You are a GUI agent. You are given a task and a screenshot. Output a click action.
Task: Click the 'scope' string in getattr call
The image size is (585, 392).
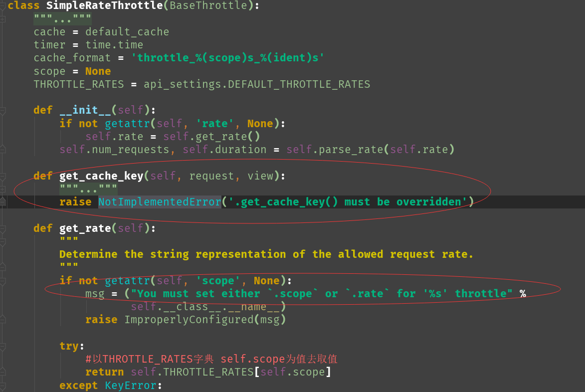point(217,281)
